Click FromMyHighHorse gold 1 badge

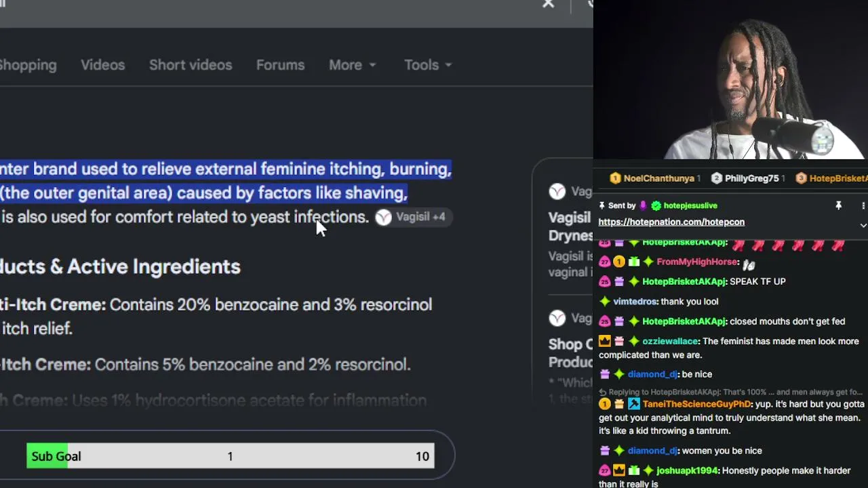pos(619,262)
